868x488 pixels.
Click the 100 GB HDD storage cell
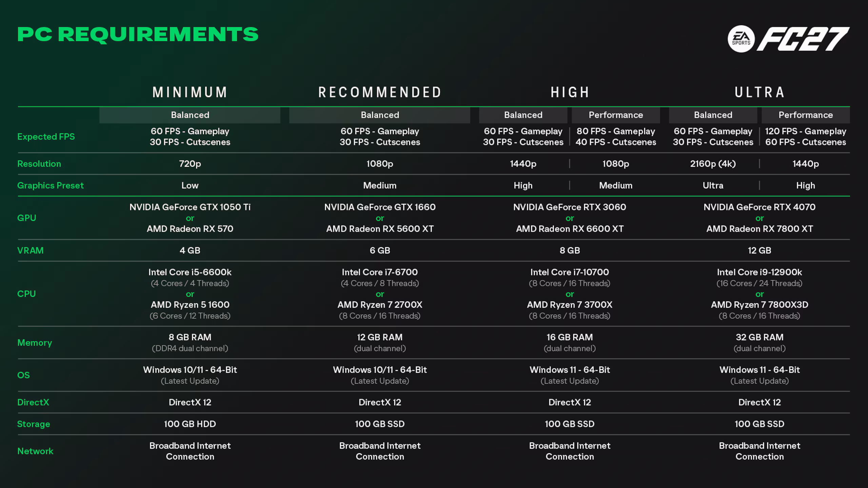click(190, 424)
